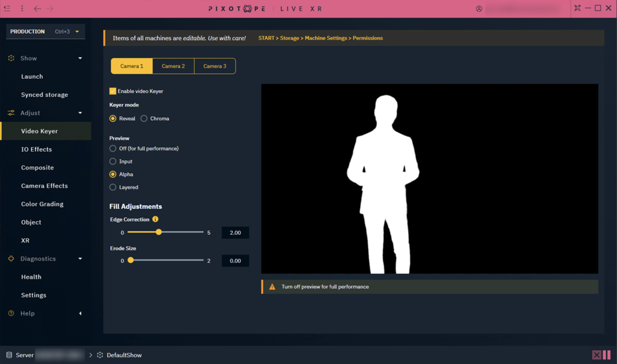Click the collapse sidebar icon at top-left
Image resolution: width=617 pixels, height=364 pixels.
pyautogui.click(x=7, y=8)
